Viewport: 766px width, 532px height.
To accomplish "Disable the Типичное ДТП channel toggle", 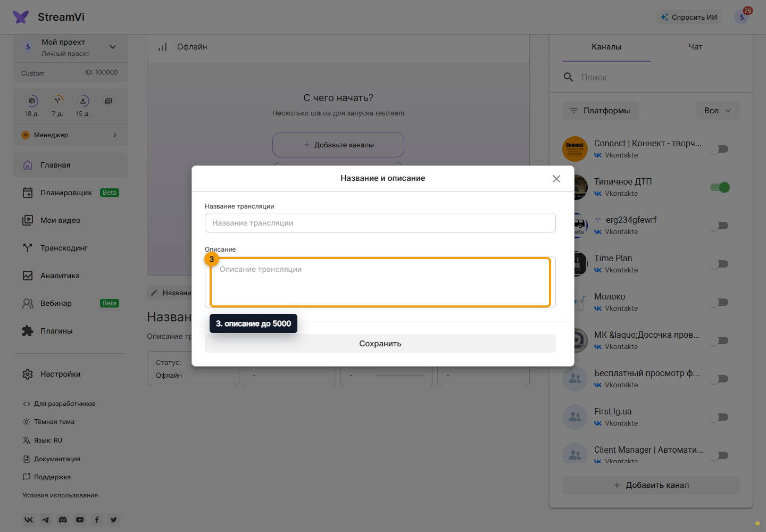I will 719,187.
